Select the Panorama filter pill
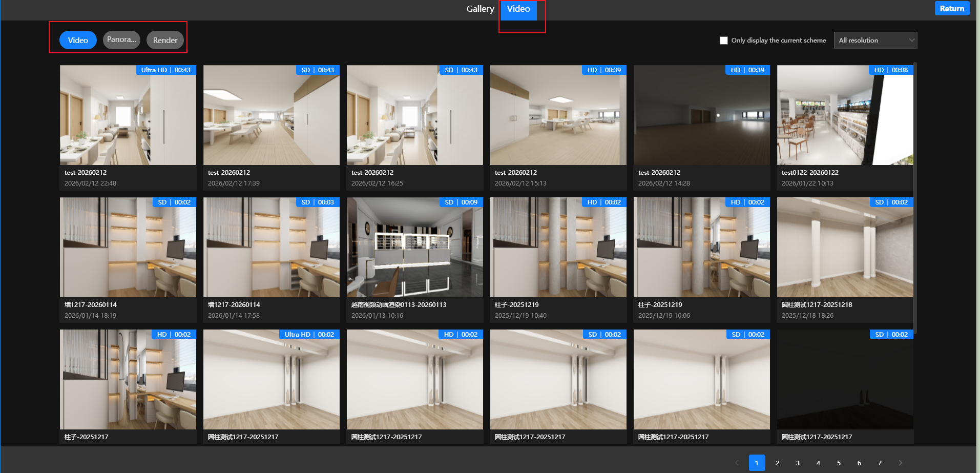980x473 pixels. pos(121,40)
